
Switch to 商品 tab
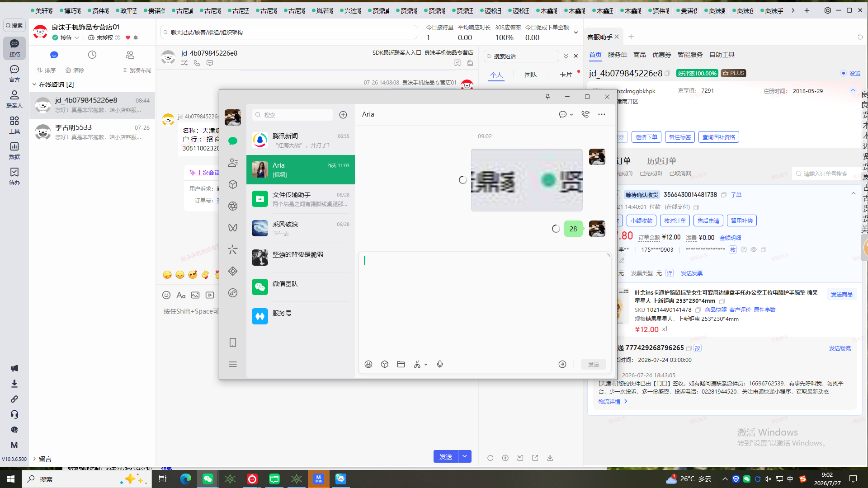(x=640, y=55)
